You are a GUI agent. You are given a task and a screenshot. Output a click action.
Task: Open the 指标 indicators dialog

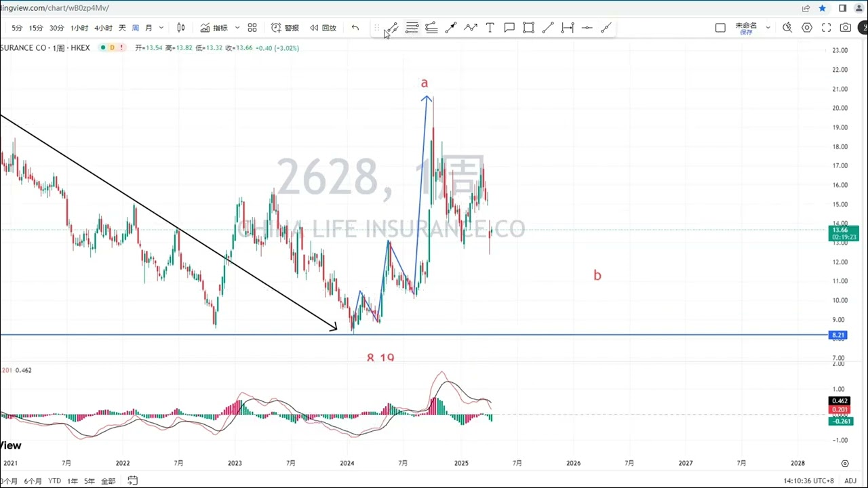(214, 28)
